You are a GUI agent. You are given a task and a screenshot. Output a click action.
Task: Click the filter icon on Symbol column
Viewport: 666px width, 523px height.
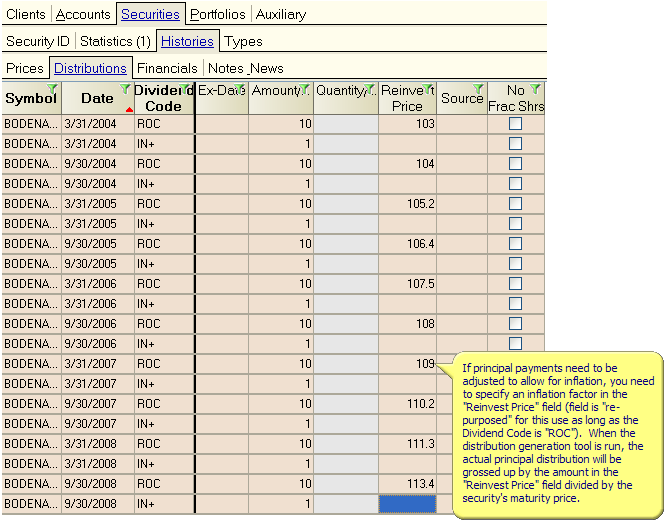[54, 89]
